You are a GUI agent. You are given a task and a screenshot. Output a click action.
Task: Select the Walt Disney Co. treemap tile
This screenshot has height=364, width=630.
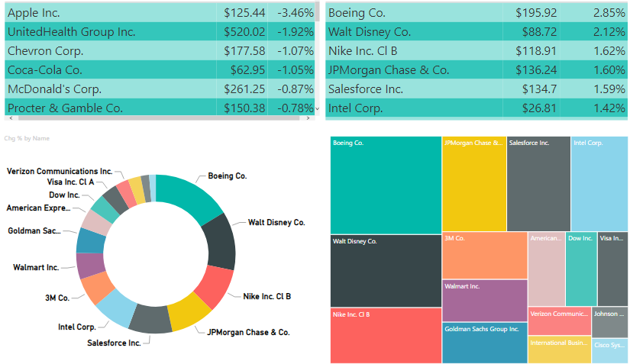[x=386, y=271]
